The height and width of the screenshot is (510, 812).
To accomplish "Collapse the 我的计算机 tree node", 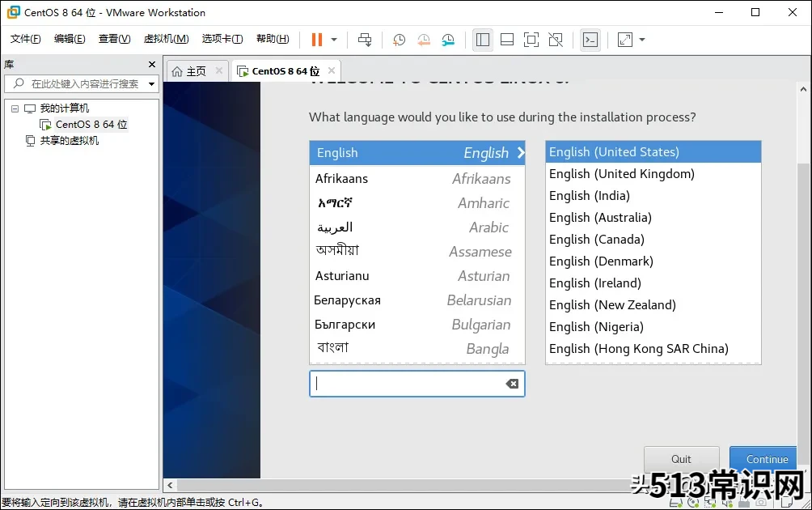I will pyautogui.click(x=15, y=108).
